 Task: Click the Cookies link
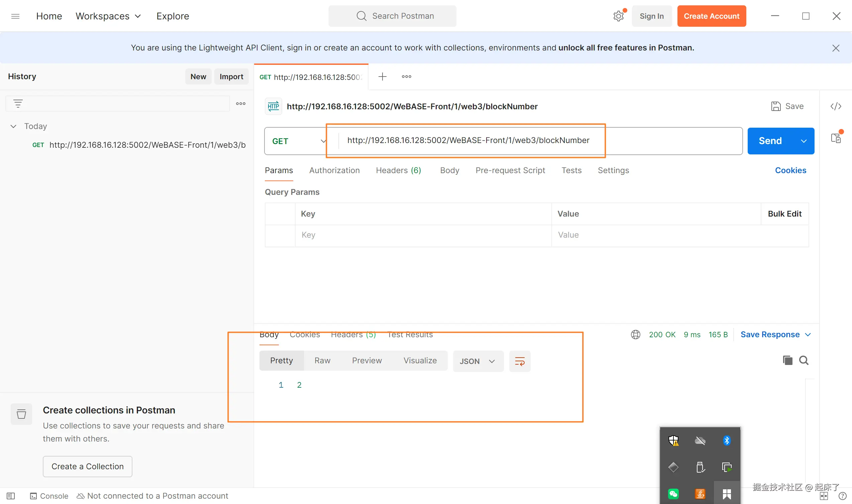[x=790, y=170]
